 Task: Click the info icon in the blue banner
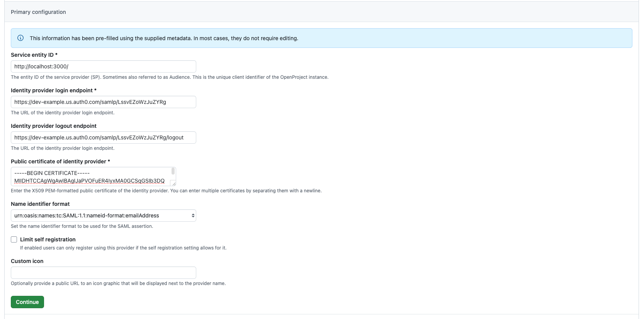click(20, 38)
